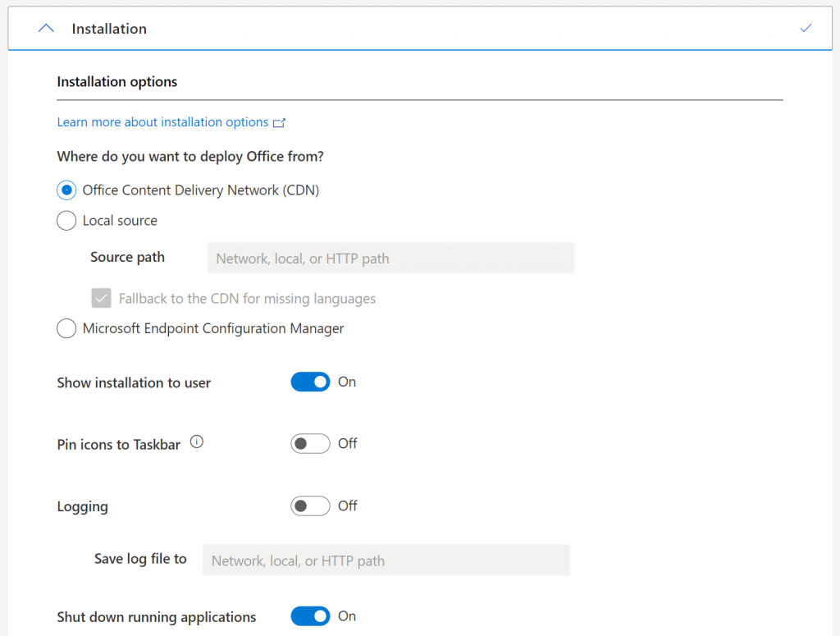The image size is (840, 636).
Task: Click the external link icon beside Learn more
Action: [x=279, y=123]
